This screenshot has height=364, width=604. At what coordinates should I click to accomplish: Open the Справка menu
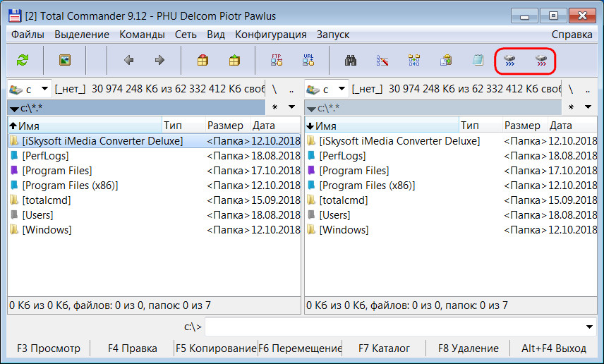pos(572,35)
